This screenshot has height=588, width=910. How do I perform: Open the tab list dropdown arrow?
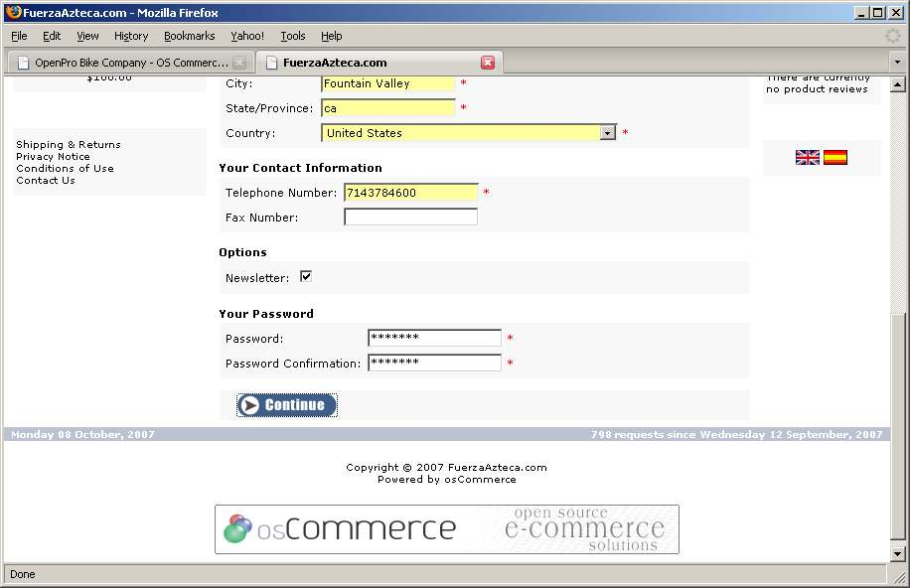897,63
